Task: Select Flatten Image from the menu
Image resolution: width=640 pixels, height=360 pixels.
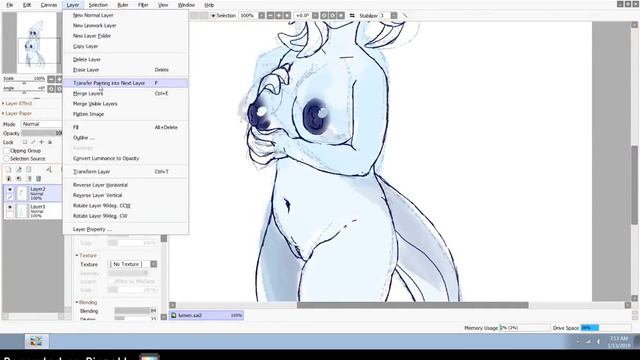Action: point(125,114)
